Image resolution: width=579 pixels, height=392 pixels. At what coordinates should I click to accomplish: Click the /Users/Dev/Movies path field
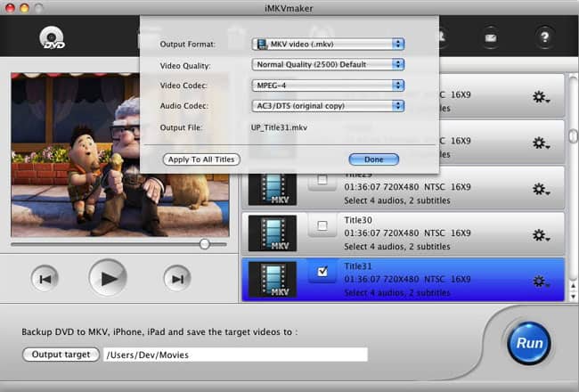[235, 355]
